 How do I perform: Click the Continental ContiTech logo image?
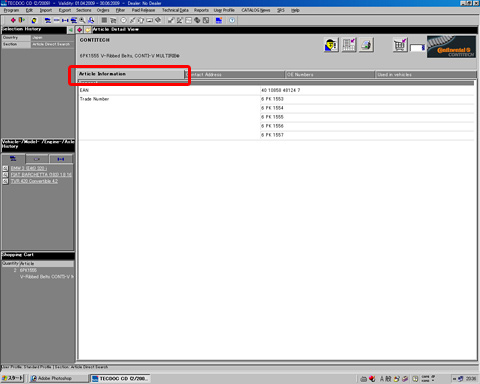pos(451,47)
